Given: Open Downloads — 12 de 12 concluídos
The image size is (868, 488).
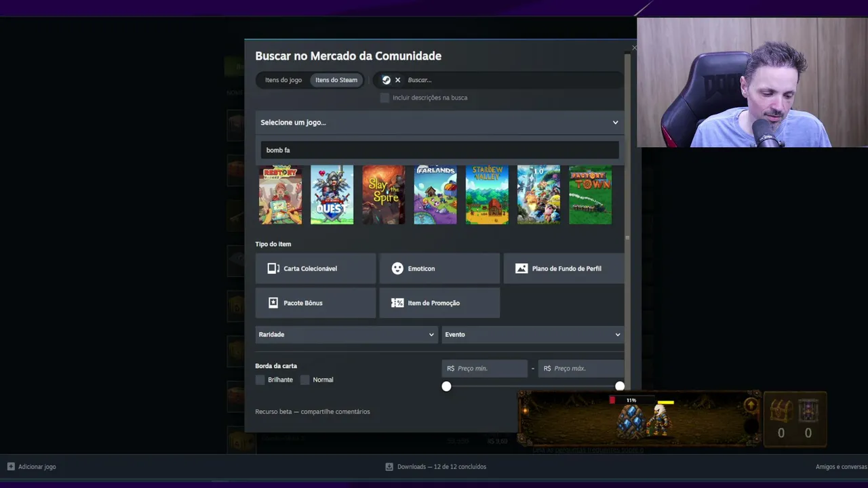Looking at the screenshot, I should pyautogui.click(x=435, y=466).
